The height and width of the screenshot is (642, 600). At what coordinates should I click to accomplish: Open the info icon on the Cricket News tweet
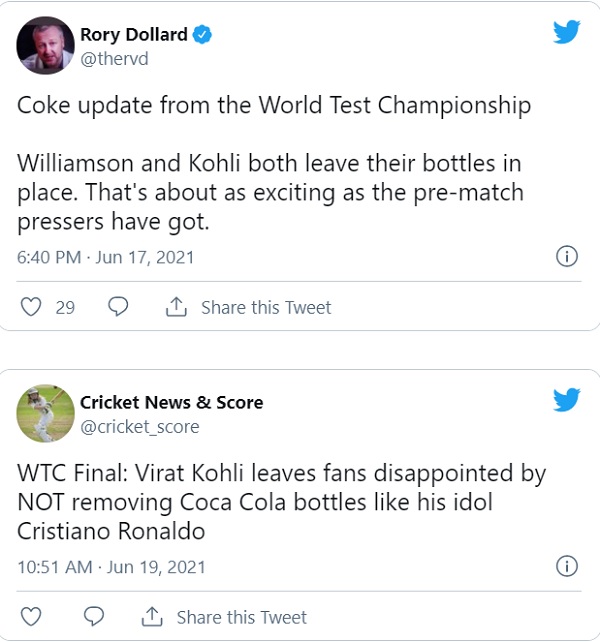point(566,567)
